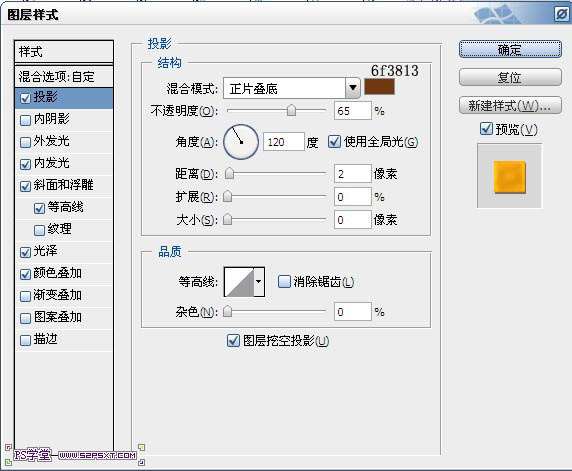Image resolution: width=572 pixels, height=471 pixels.
Task: Click the 不透明度 opacity slider handle
Action: pyautogui.click(x=291, y=110)
